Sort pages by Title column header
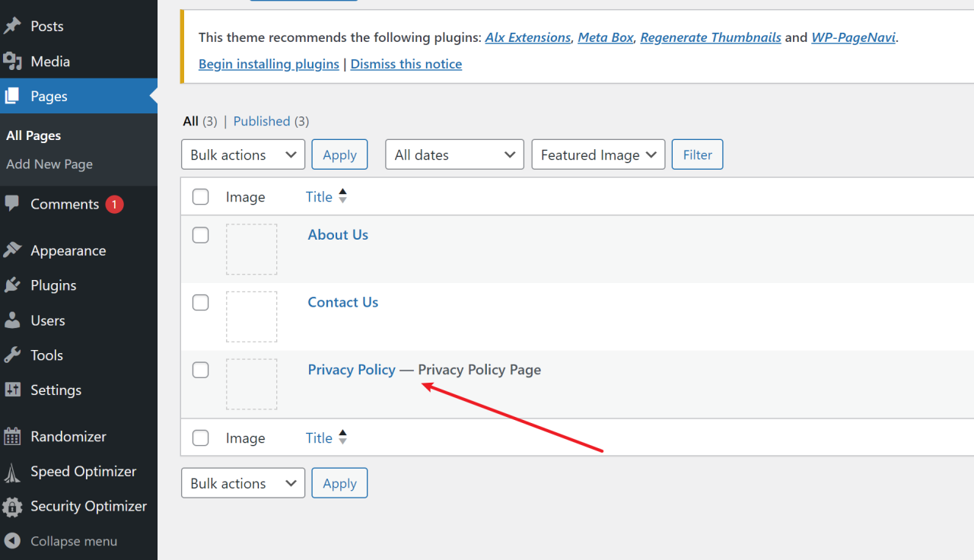Viewport: 974px width, 560px height. (319, 197)
